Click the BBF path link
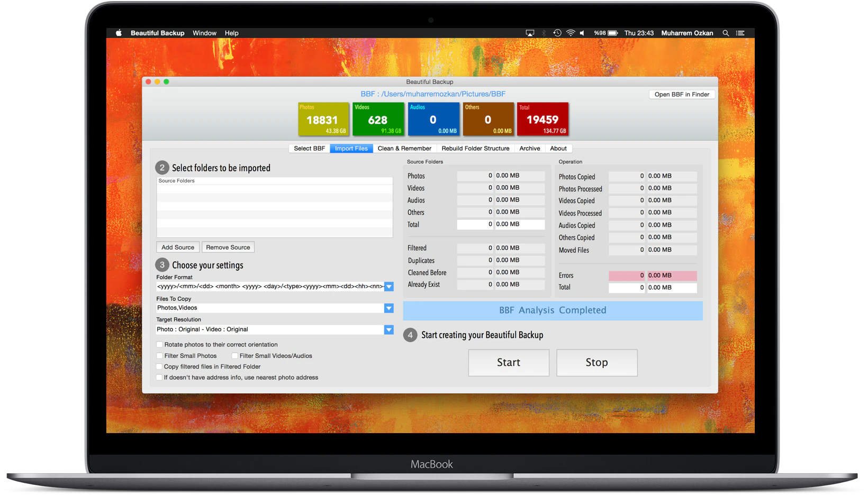 pyautogui.click(x=433, y=94)
